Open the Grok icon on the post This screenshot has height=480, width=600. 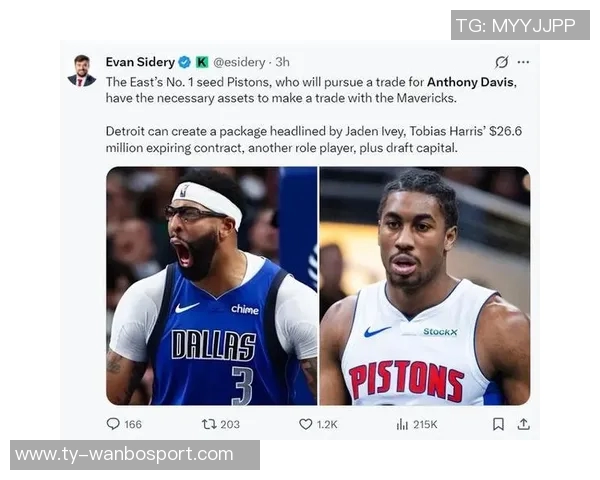[x=502, y=62]
